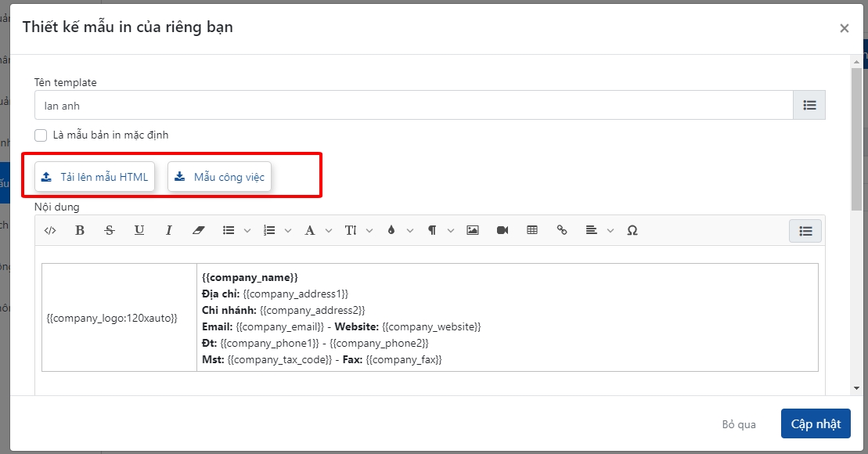Toggle bold formatting in editor toolbar
This screenshot has width=868, height=454.
tap(79, 230)
